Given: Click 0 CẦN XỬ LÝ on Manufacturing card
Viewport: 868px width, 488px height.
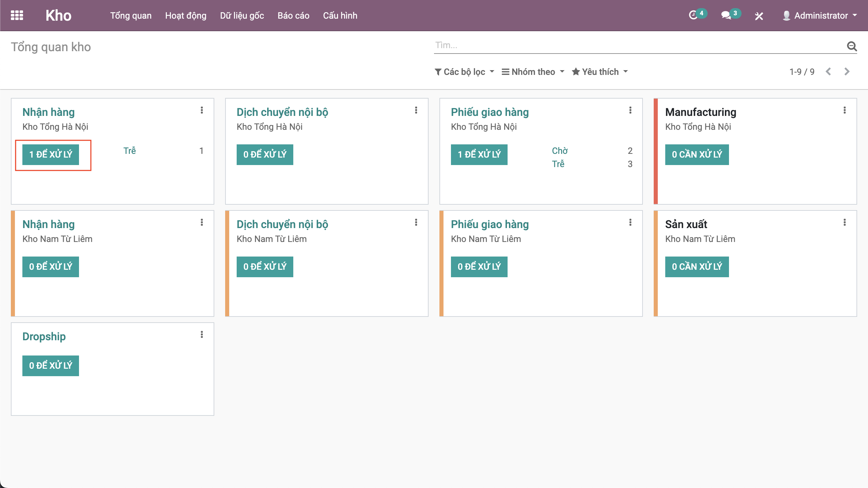Looking at the screenshot, I should 697,155.
